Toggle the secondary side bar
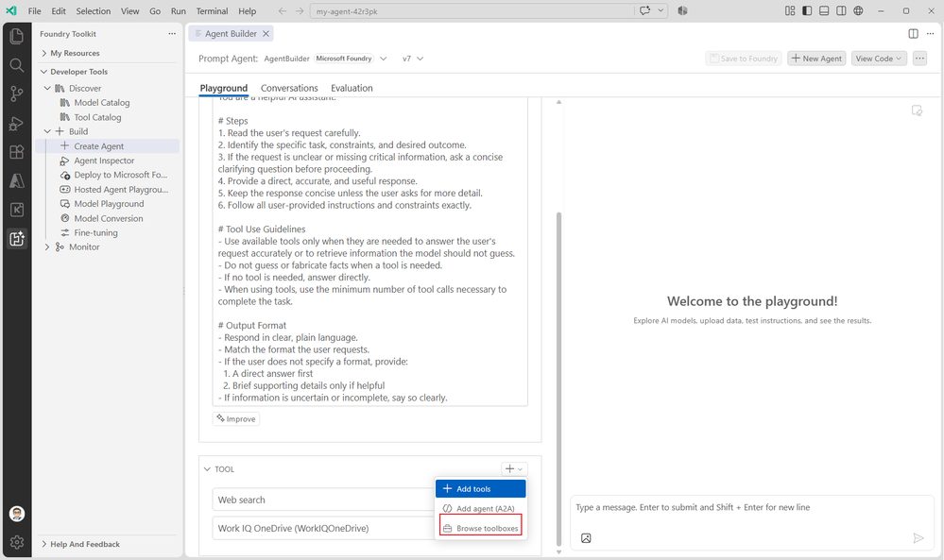The height and width of the screenshot is (560, 944). (x=841, y=10)
